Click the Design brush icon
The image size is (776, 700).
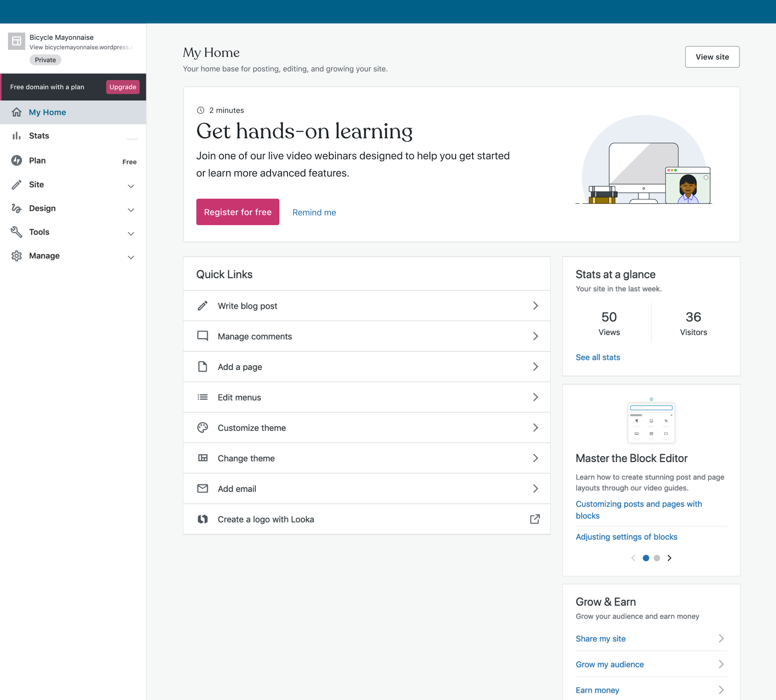coord(16,208)
